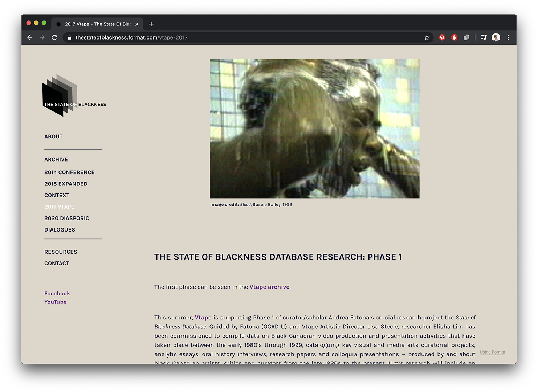Open the Vtape archive link
The image size is (538, 392).
(269, 287)
